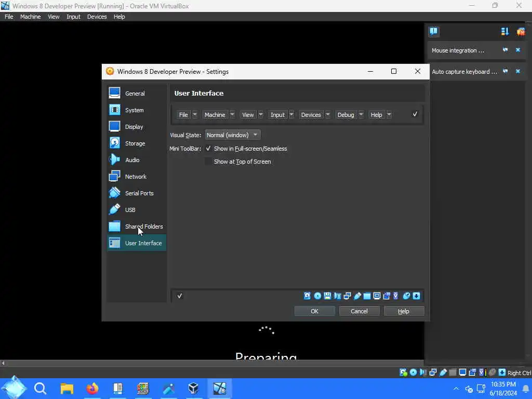
Task: Open the Audio settings category
Action: (137, 160)
